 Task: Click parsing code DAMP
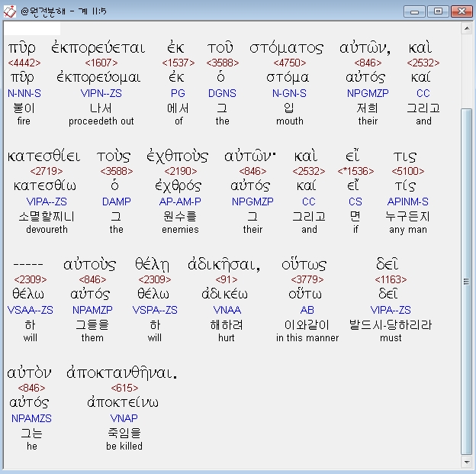click(x=117, y=202)
